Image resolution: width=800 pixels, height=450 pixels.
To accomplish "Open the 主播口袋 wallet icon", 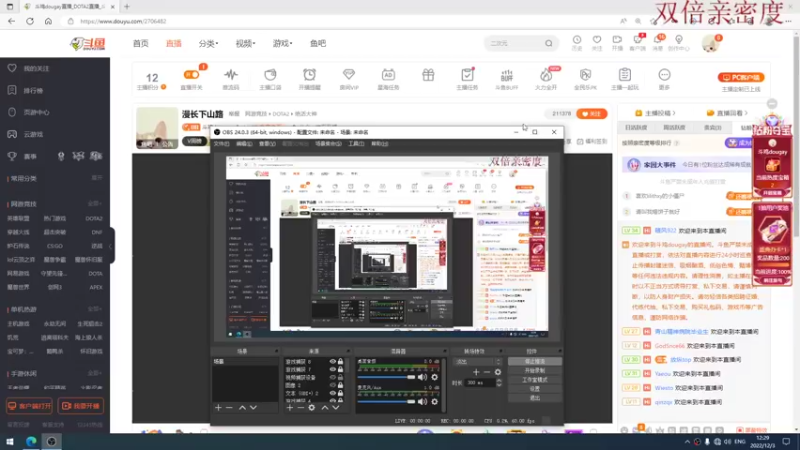I will pos(270,74).
